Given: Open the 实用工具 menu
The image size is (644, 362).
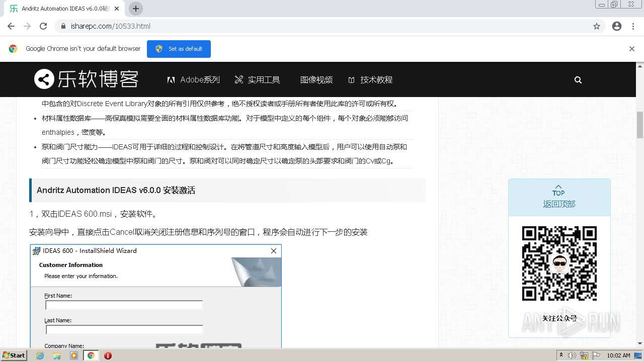Looking at the screenshot, I should click(257, 79).
